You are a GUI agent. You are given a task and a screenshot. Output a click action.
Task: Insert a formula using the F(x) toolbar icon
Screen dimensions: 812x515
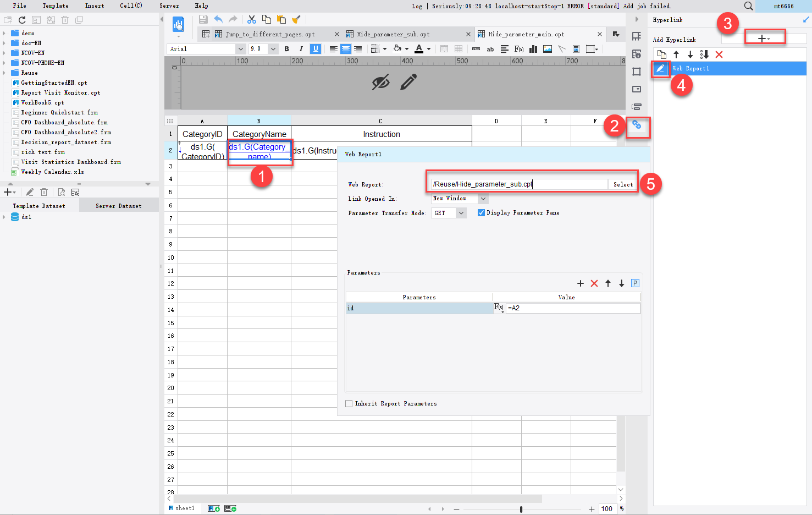518,49
